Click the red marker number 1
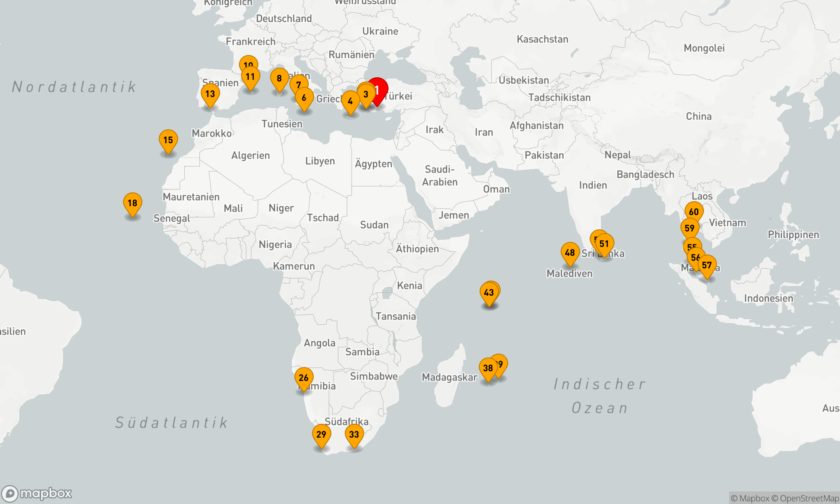840x504 pixels. [381, 87]
